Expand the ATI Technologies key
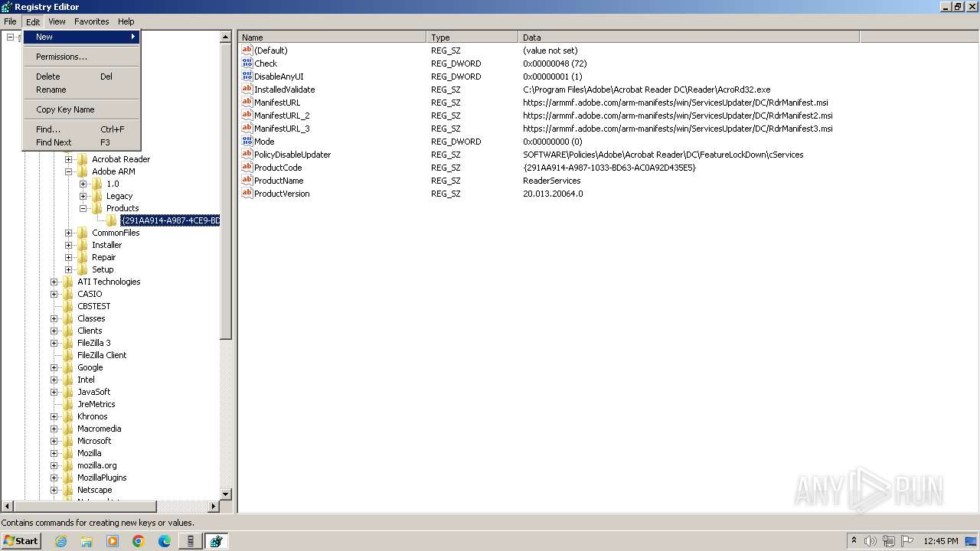The image size is (980, 551). click(x=54, y=282)
